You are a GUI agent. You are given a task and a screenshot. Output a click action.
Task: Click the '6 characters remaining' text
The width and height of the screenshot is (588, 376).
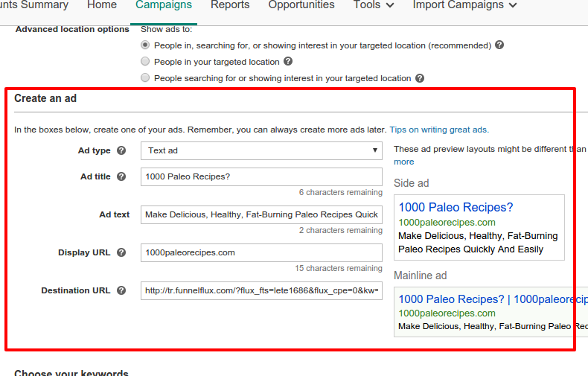[340, 192]
